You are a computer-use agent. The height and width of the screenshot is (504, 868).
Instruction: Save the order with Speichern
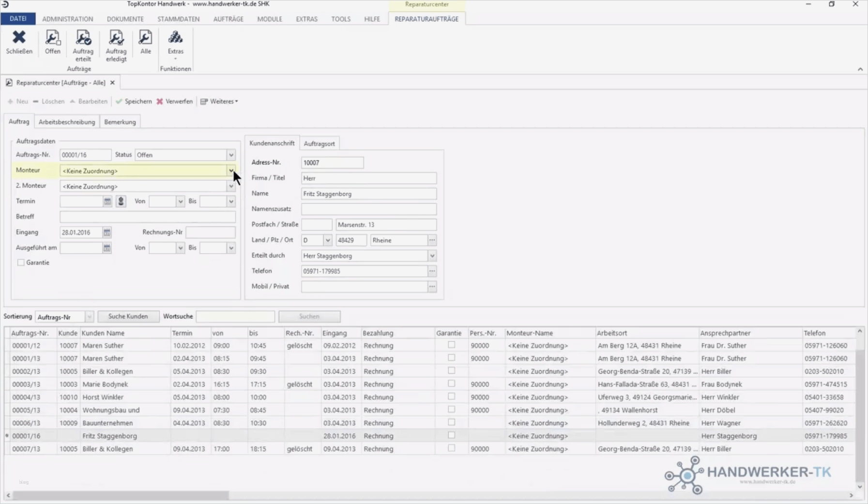point(134,101)
